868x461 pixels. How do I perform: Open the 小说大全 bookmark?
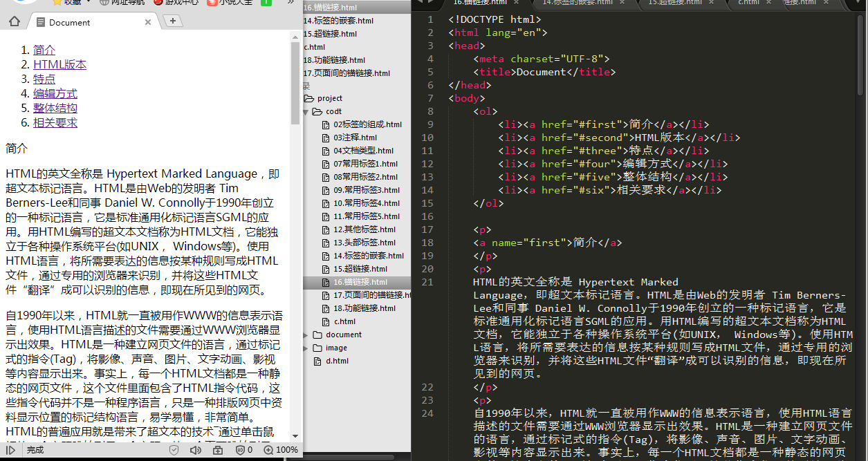(x=231, y=2)
